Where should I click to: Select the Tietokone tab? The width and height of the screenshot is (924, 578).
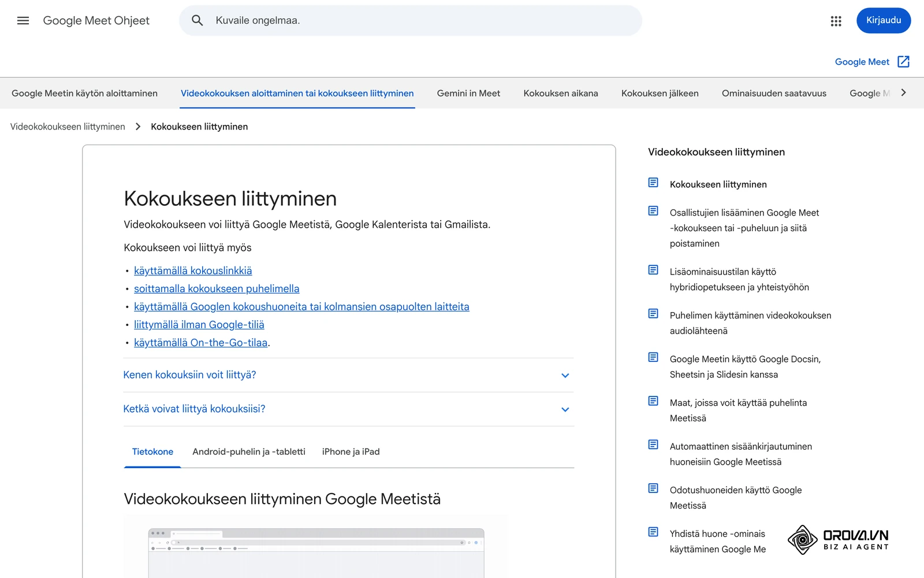[x=152, y=452]
